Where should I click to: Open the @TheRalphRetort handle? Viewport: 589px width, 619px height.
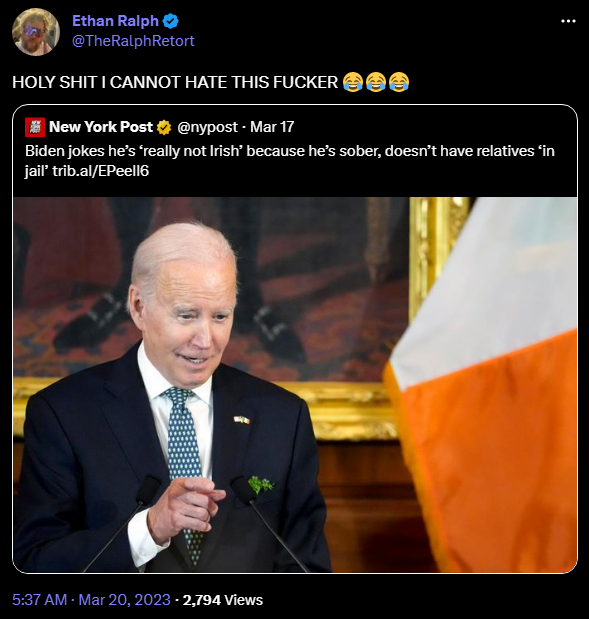pyautogui.click(x=133, y=41)
